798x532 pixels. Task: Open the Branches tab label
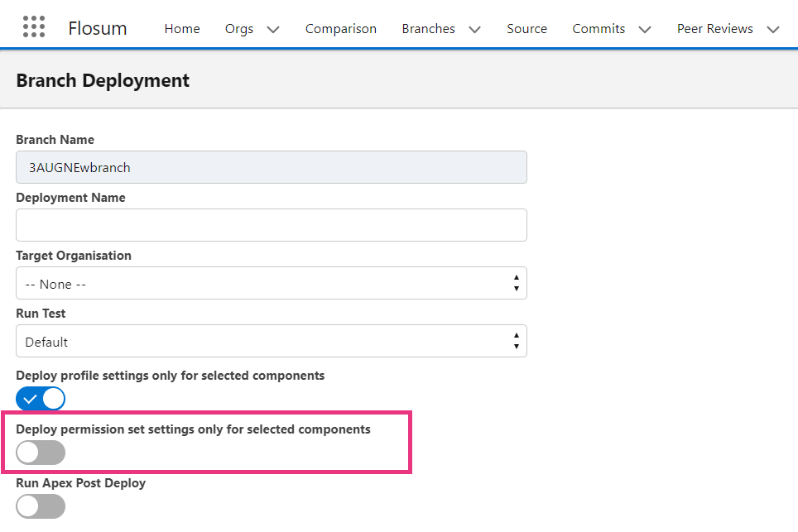tap(429, 28)
